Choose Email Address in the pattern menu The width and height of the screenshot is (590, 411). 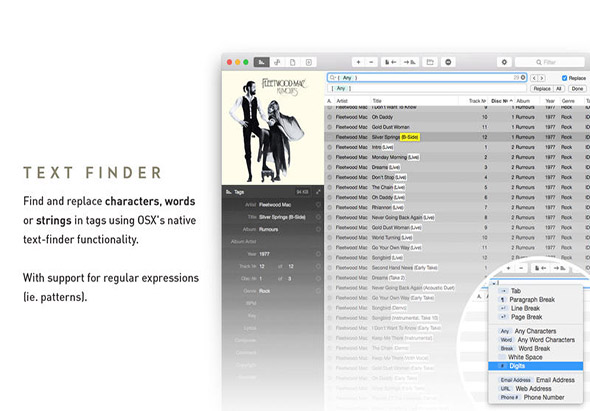tap(535, 380)
